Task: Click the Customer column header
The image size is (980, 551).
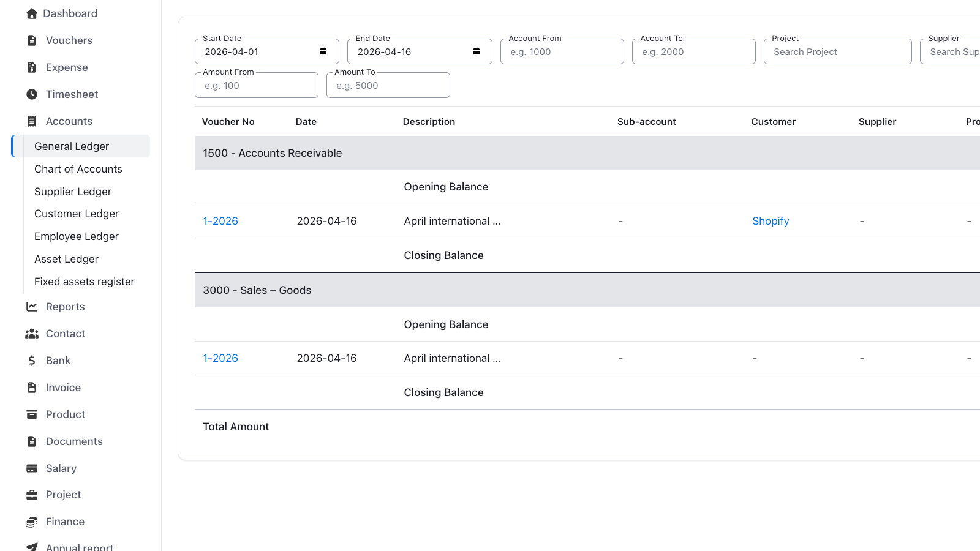Action: coord(774,122)
